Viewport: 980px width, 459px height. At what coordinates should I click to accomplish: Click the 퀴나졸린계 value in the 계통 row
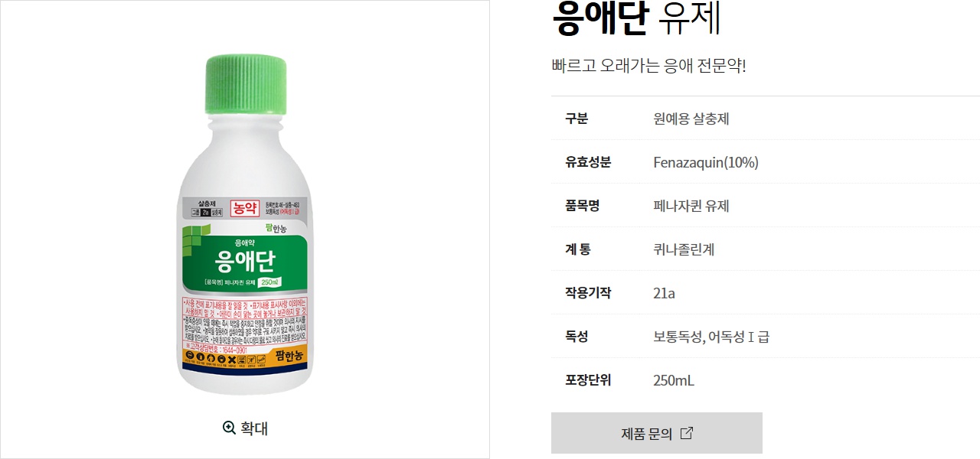[684, 249]
